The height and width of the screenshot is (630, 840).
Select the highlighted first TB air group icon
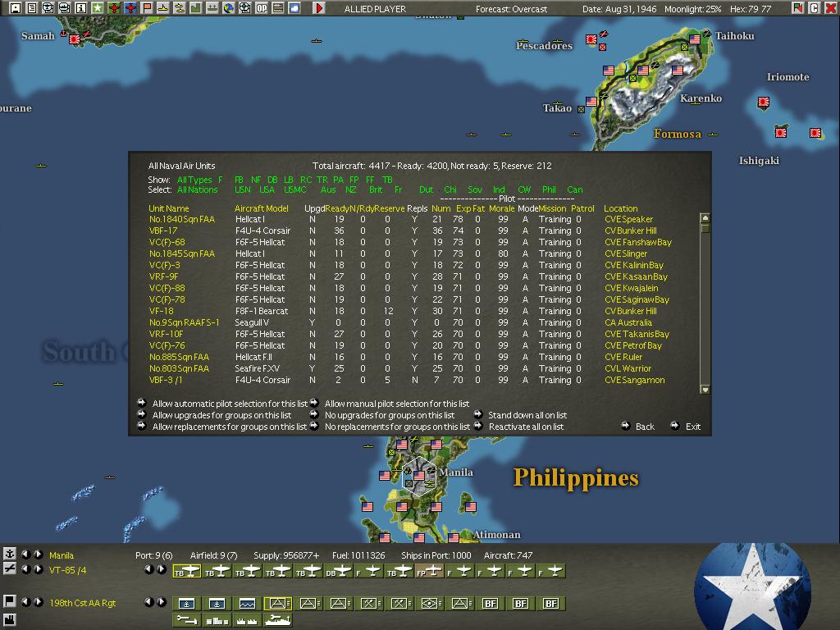(x=186, y=572)
